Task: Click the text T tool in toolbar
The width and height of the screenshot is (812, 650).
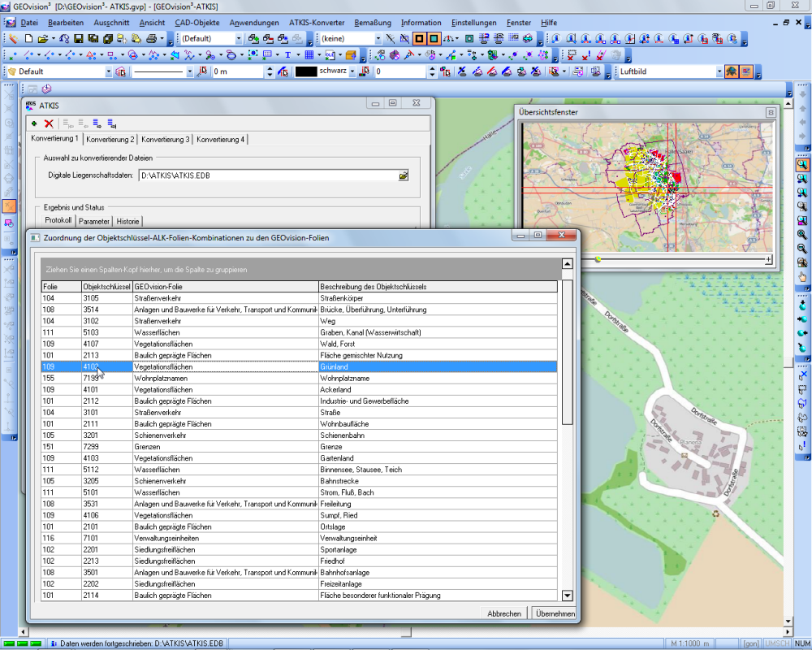Action: tap(287, 55)
